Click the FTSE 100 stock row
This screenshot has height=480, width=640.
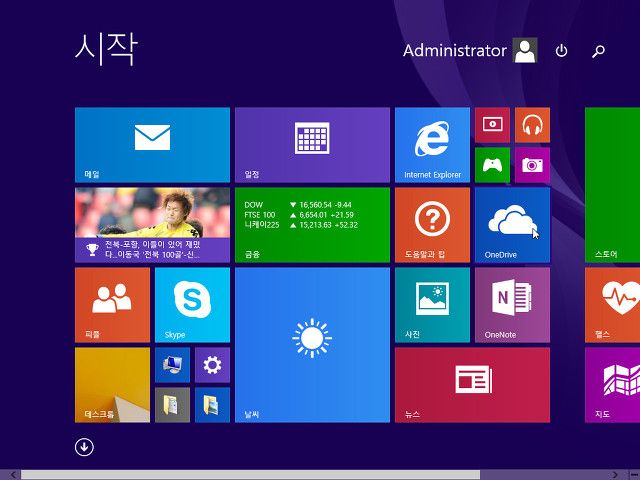pyautogui.click(x=299, y=215)
